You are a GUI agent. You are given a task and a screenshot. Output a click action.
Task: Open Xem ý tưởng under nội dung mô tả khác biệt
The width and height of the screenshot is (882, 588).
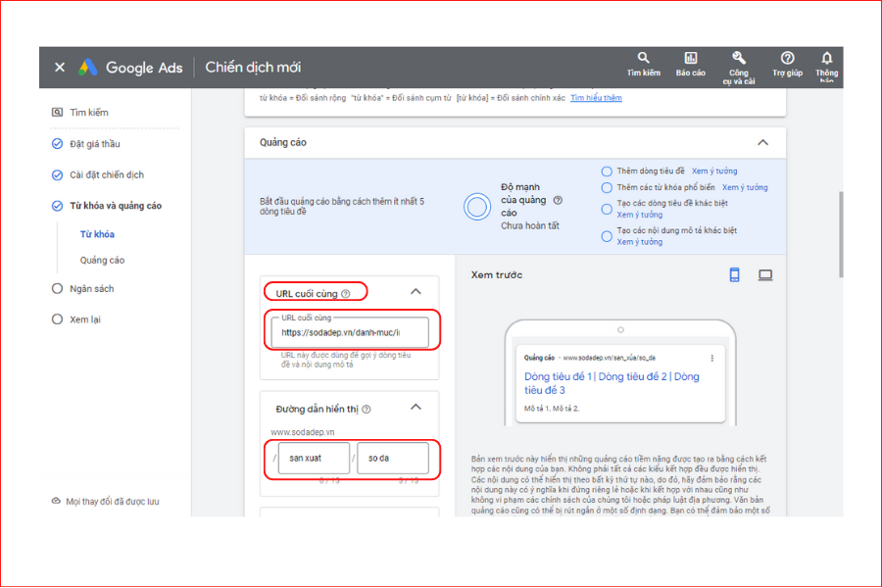click(x=640, y=242)
